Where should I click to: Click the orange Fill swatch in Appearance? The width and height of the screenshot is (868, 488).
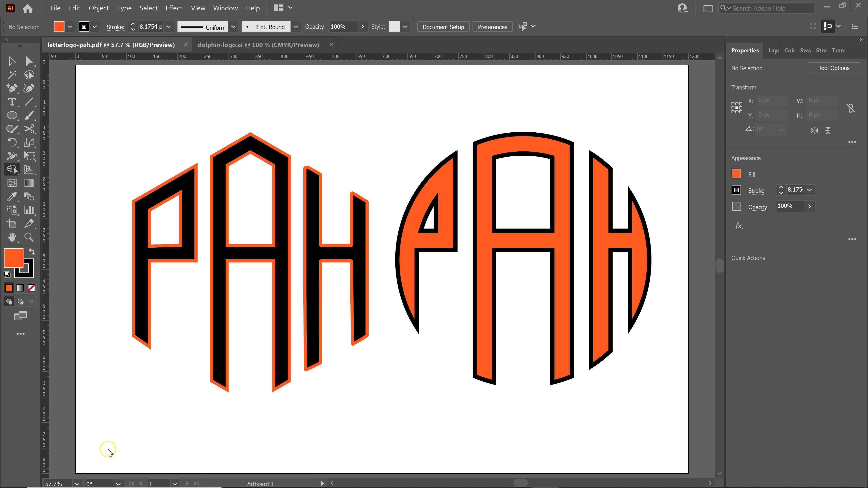[736, 174]
